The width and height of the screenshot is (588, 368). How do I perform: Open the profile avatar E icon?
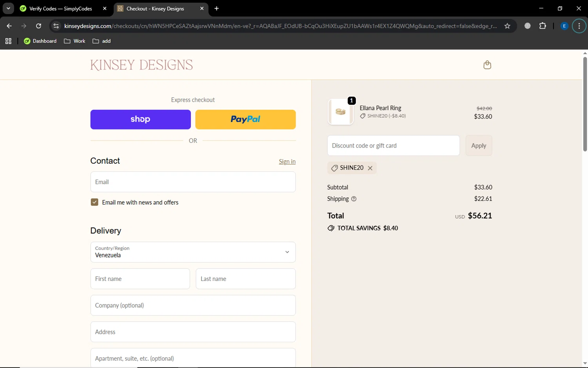(x=564, y=26)
